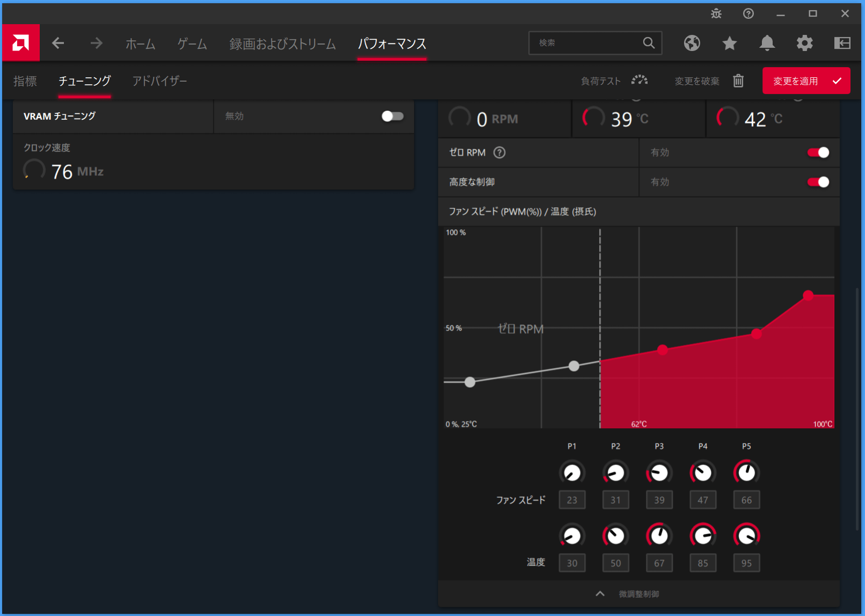Disable the 高度な制御 toggle
This screenshot has height=616, width=865.
coord(818,182)
